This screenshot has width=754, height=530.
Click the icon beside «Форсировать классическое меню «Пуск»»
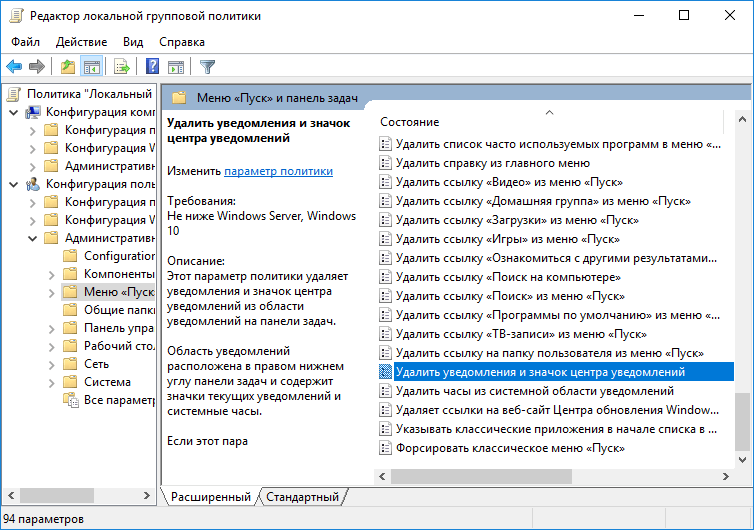coord(385,448)
